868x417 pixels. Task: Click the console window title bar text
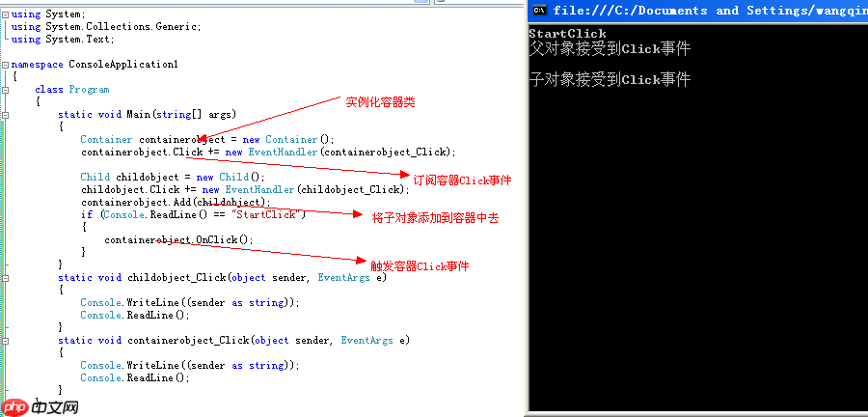(x=710, y=11)
